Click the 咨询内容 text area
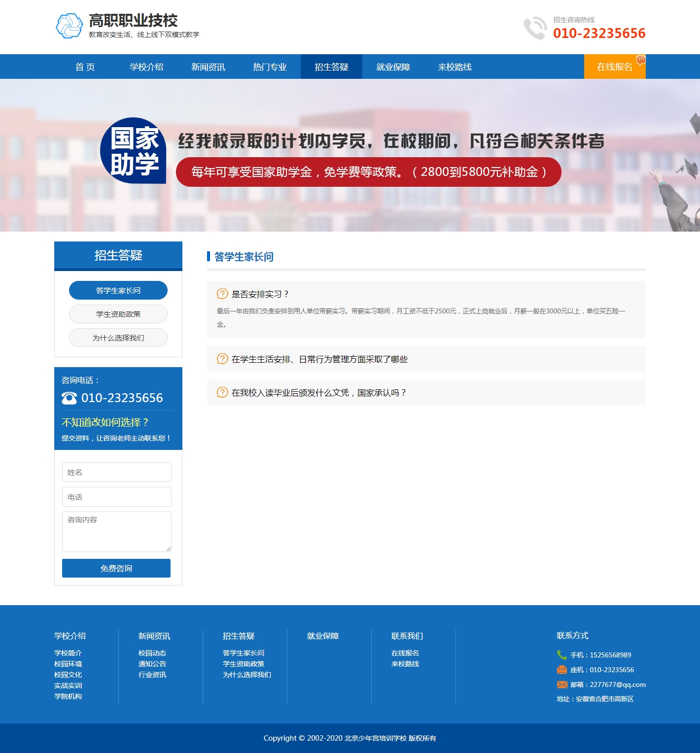 pos(117,531)
